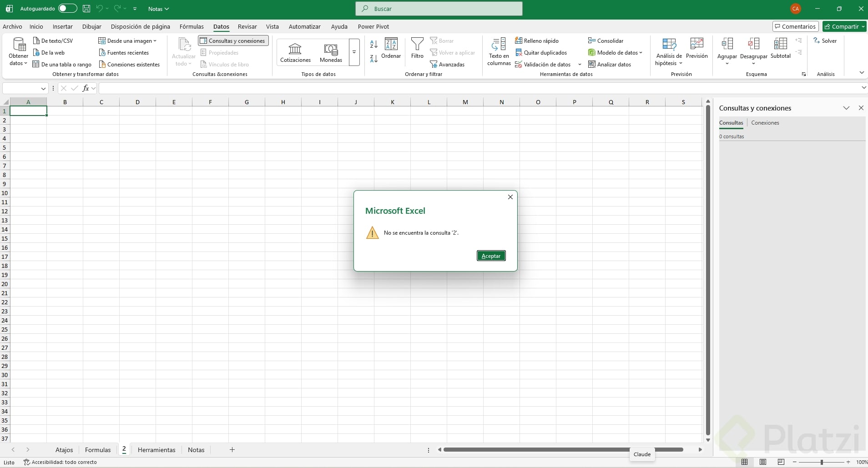Click Aceptar in the error dialog
This screenshot has width=868, height=468.
tap(491, 256)
